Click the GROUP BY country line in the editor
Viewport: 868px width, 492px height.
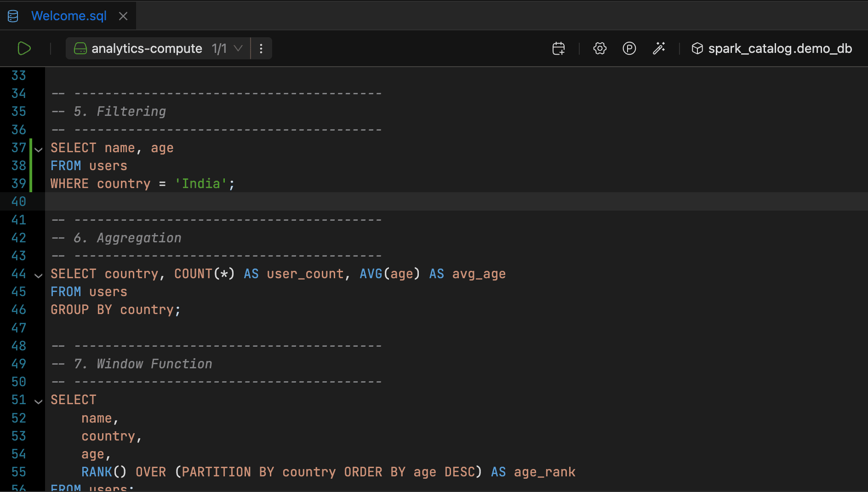pos(115,309)
